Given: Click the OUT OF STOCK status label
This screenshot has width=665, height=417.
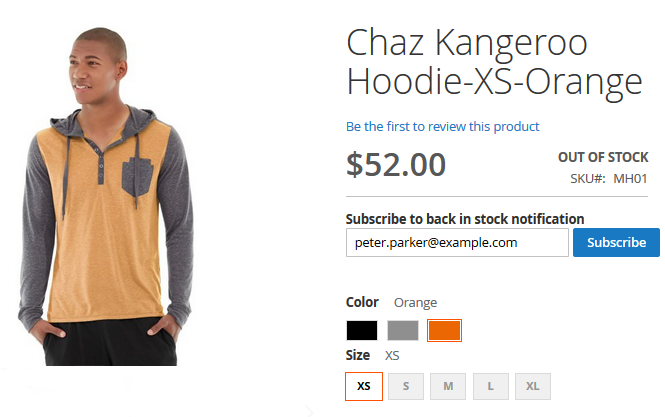Looking at the screenshot, I should (x=603, y=157).
